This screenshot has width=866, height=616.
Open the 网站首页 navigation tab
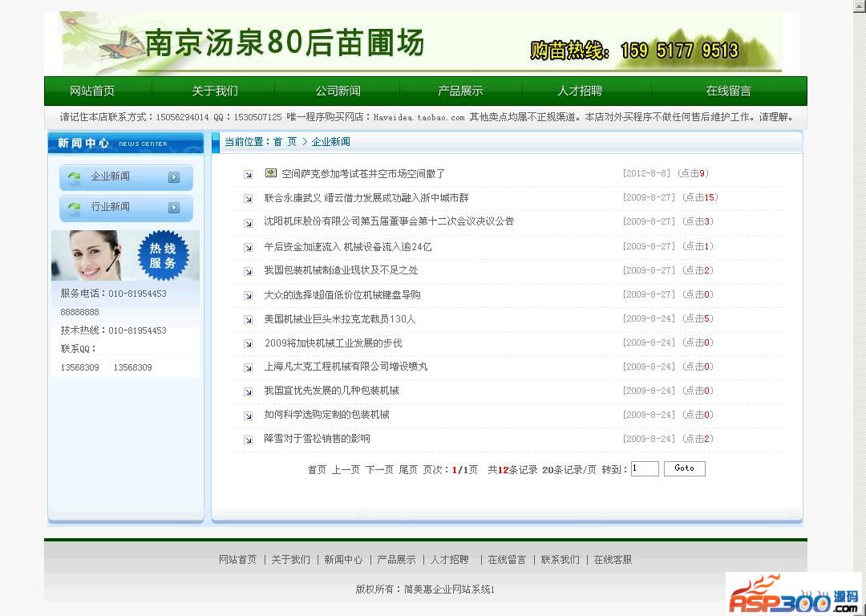[x=92, y=91]
